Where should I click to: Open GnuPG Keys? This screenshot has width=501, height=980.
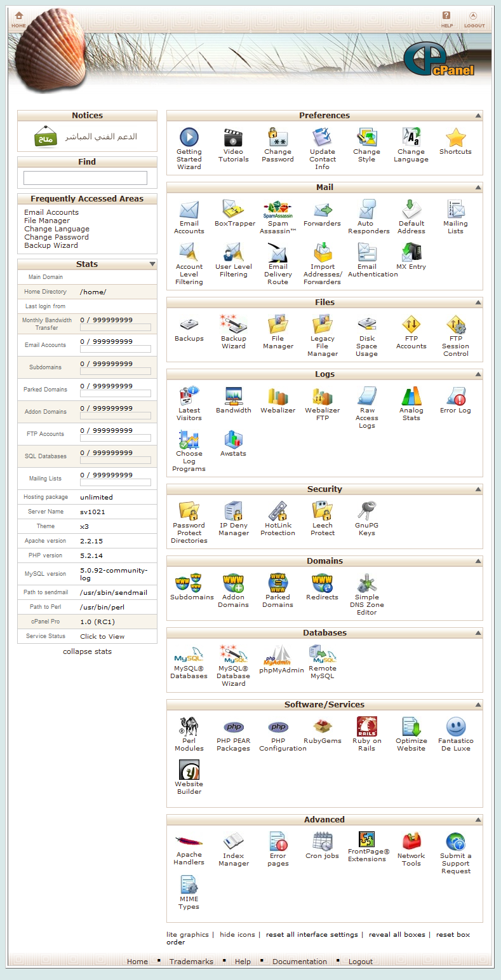[367, 511]
